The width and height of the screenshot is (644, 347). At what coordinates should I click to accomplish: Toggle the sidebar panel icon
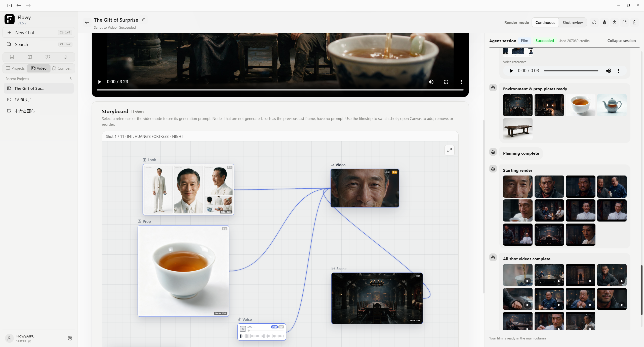click(x=10, y=5)
